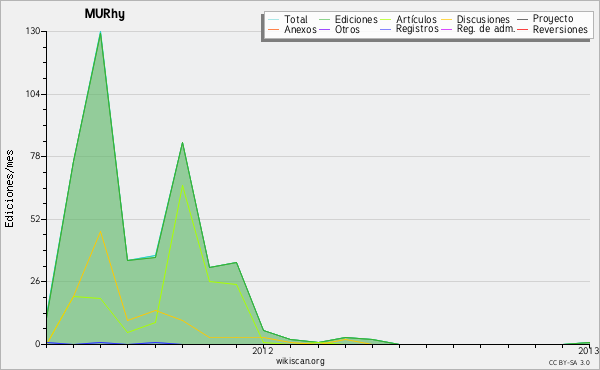The image size is (600, 370).
Task: Click the green Ediciones legend line
Action: [x=324, y=19]
